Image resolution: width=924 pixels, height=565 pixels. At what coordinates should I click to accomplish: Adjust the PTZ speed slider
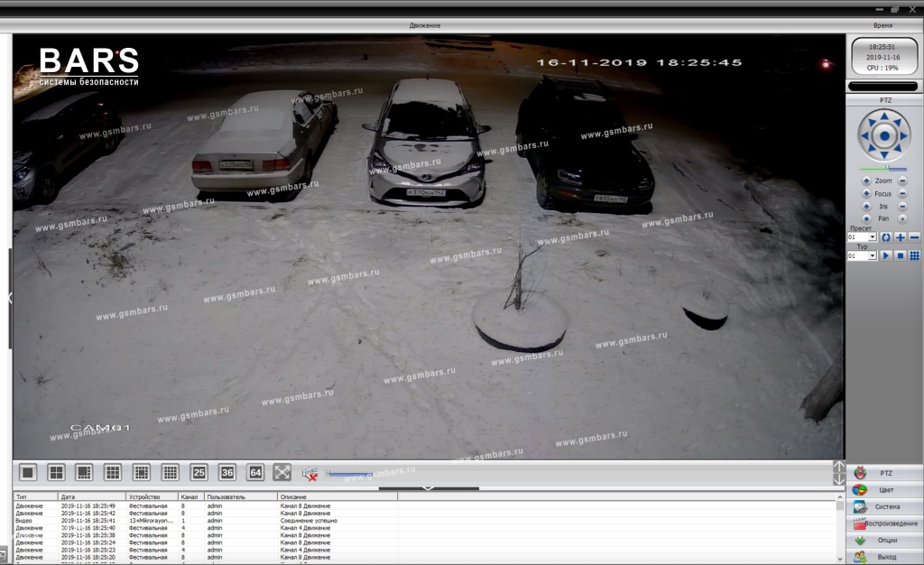click(883, 169)
